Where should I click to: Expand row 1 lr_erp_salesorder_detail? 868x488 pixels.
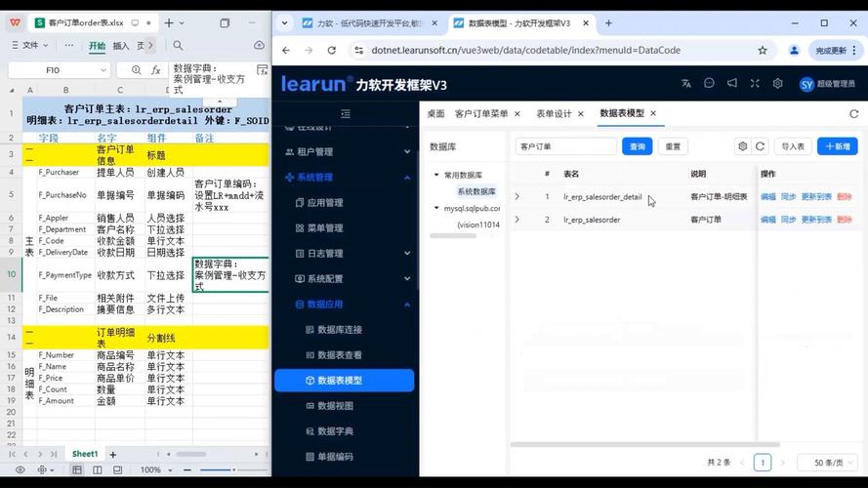(517, 196)
